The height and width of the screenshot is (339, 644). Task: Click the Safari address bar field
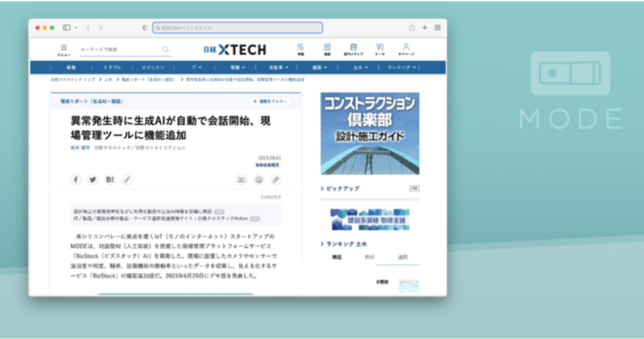point(238,28)
